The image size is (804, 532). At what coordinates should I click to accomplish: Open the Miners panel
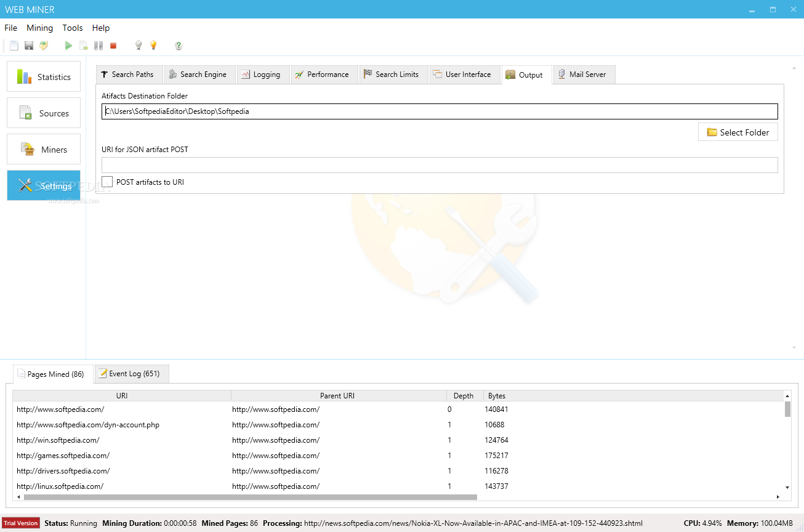[x=44, y=150]
